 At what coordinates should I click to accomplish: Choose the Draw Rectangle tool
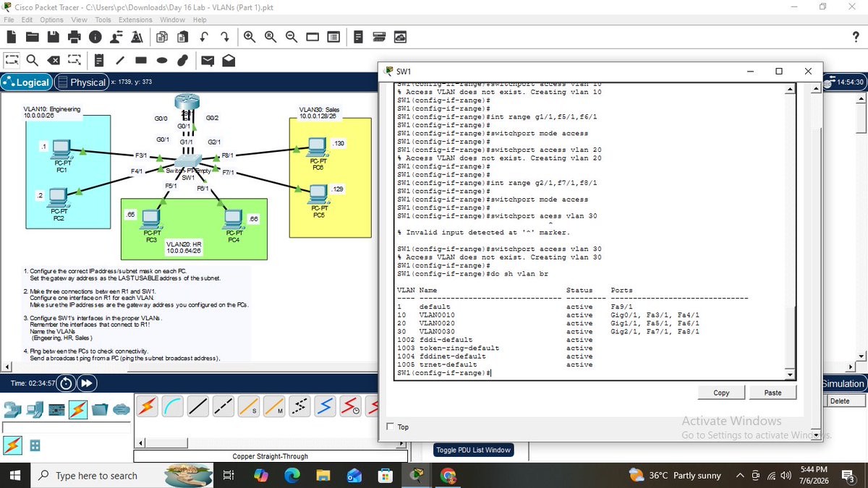142,60
